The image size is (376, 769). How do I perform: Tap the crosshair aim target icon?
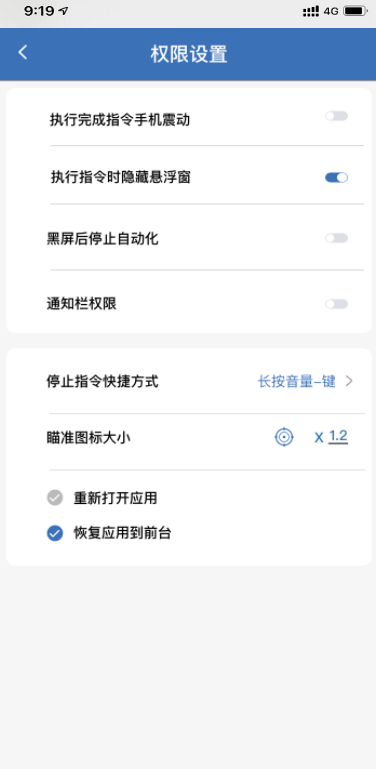pos(284,436)
